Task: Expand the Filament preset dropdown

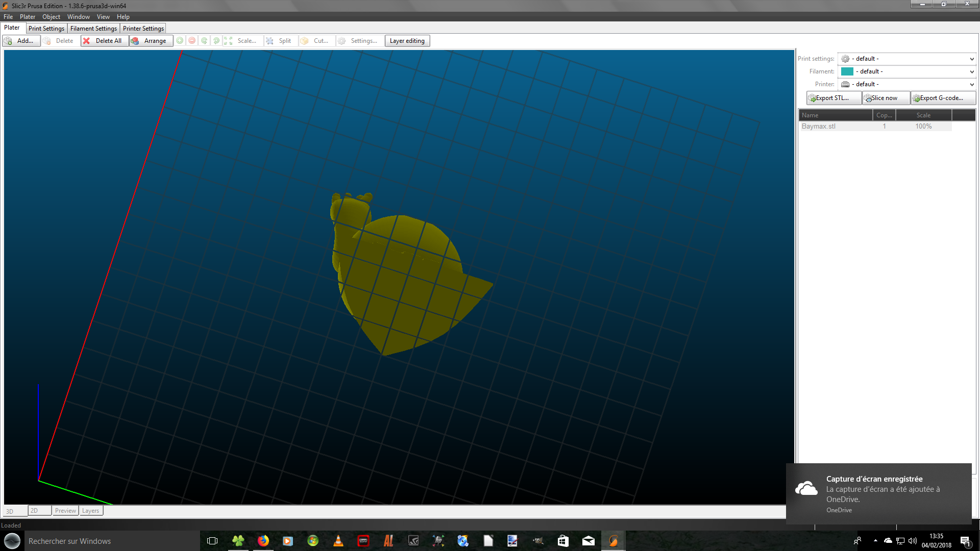Action: (971, 72)
